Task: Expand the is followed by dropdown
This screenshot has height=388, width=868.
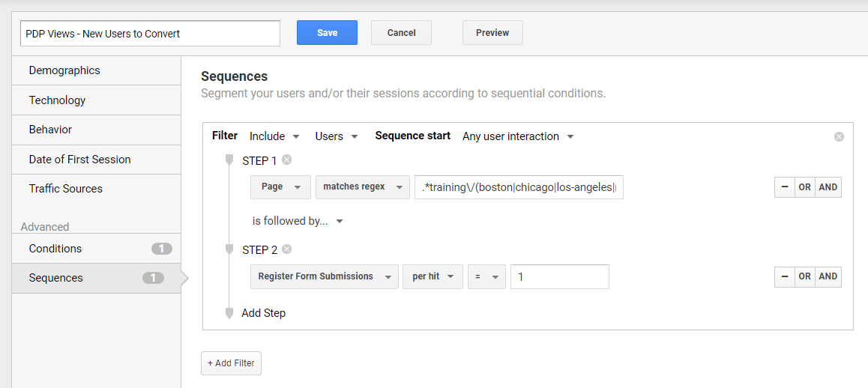Action: click(298, 222)
